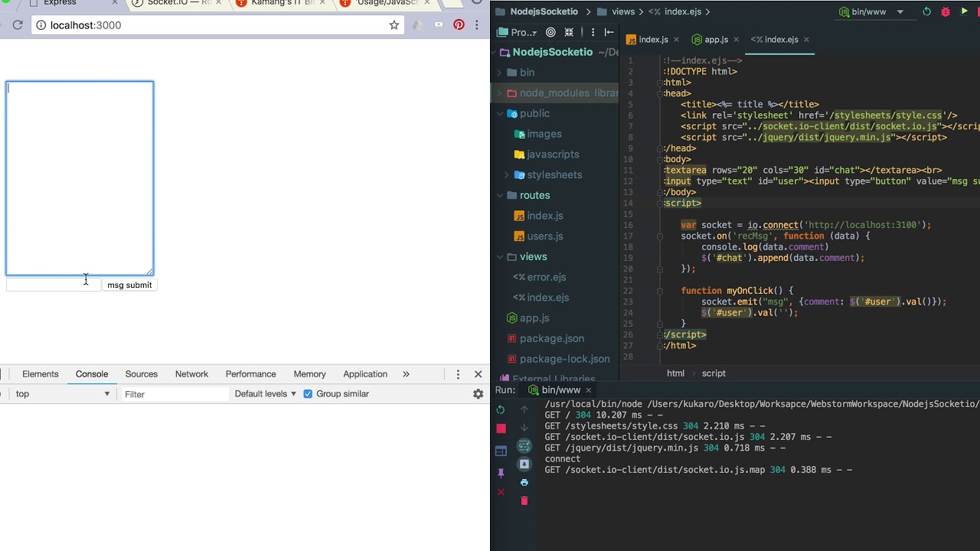Close the DevTools panel
This screenshot has width=980, height=551.
coord(479,374)
